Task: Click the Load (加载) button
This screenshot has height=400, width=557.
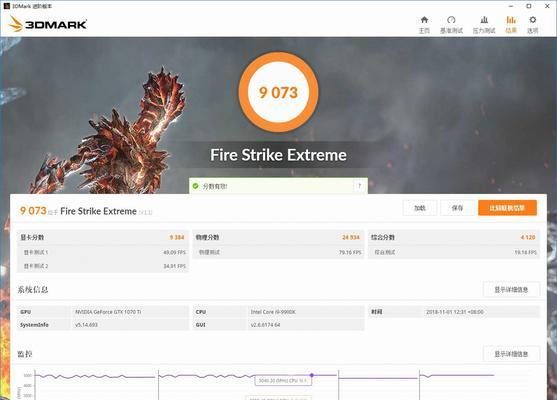Action: [420, 208]
